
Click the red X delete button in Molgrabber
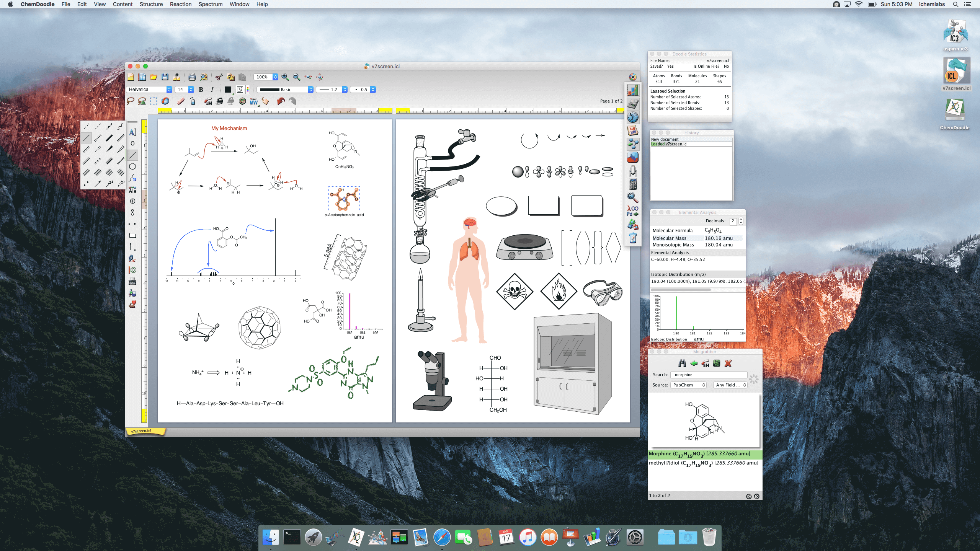[x=728, y=364]
